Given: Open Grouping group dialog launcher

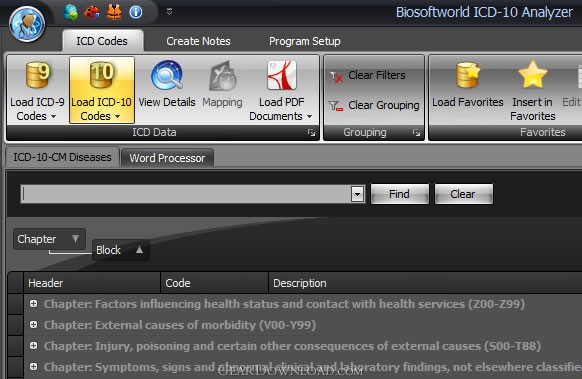Looking at the screenshot, I should pos(416,133).
